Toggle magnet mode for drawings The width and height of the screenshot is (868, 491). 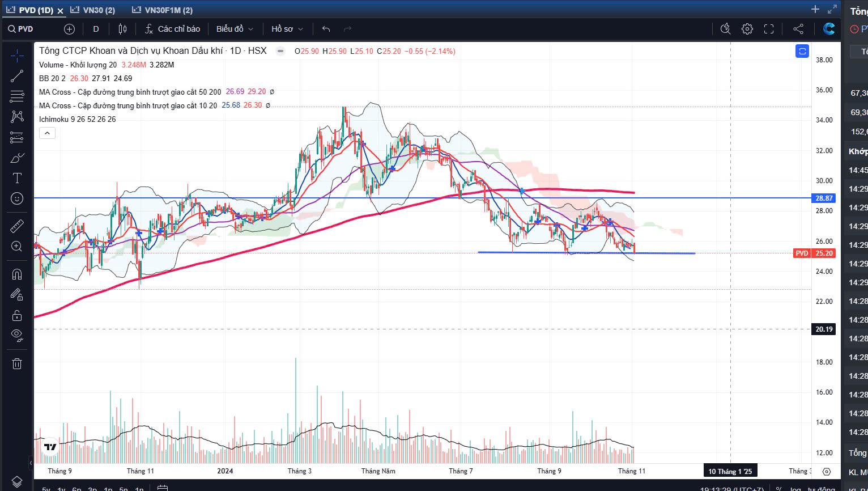point(17,274)
